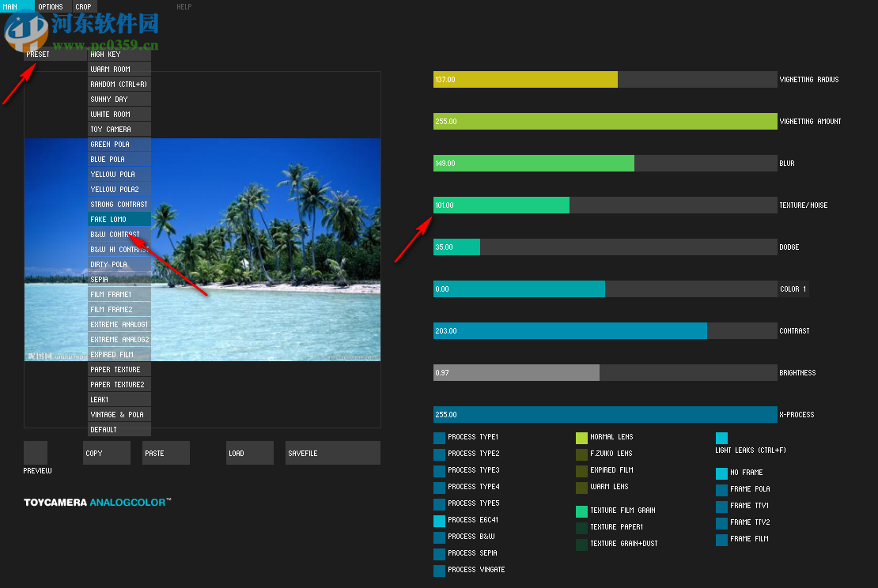Image resolution: width=878 pixels, height=588 pixels.
Task: Select NORMAL LENS option
Action: [582, 438]
